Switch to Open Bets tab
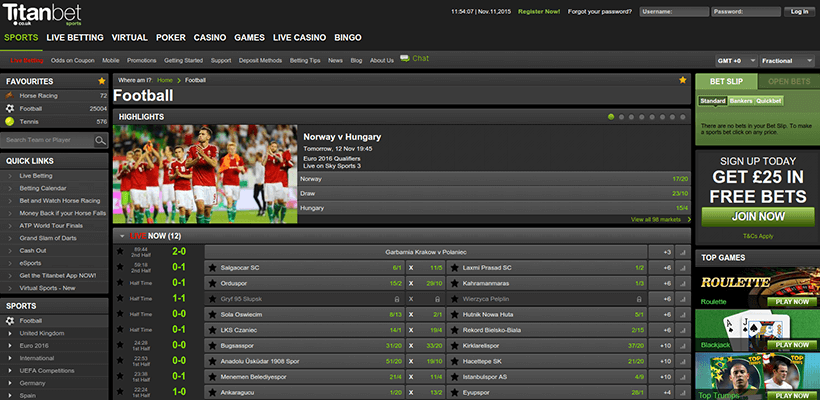Viewport: 820px width, 400px height. 789,81
